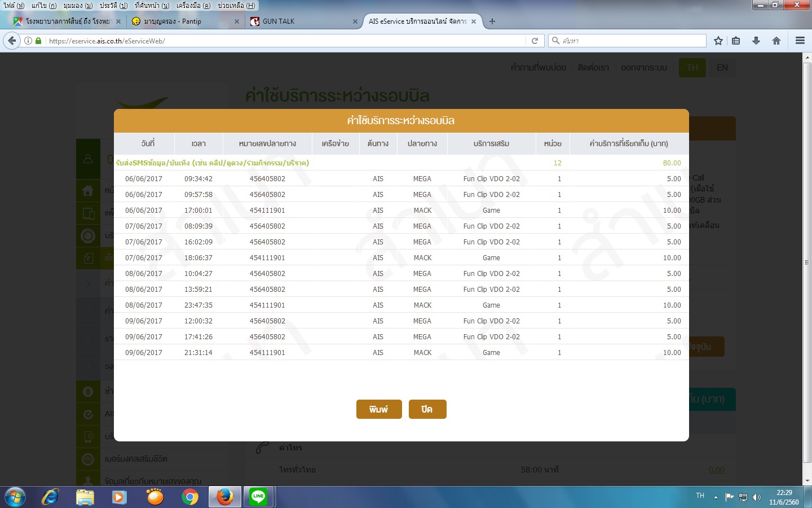Bookmark this page with the star icon
The height and width of the screenshot is (508, 812).
(x=718, y=41)
